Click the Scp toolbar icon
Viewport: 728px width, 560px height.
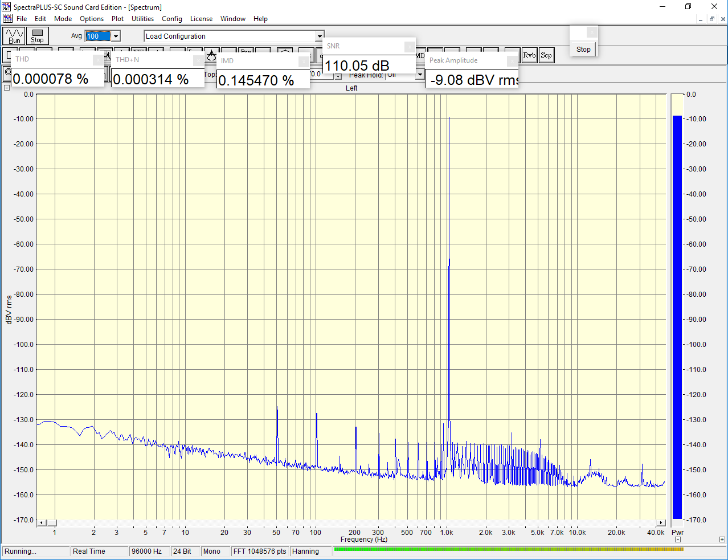(546, 55)
